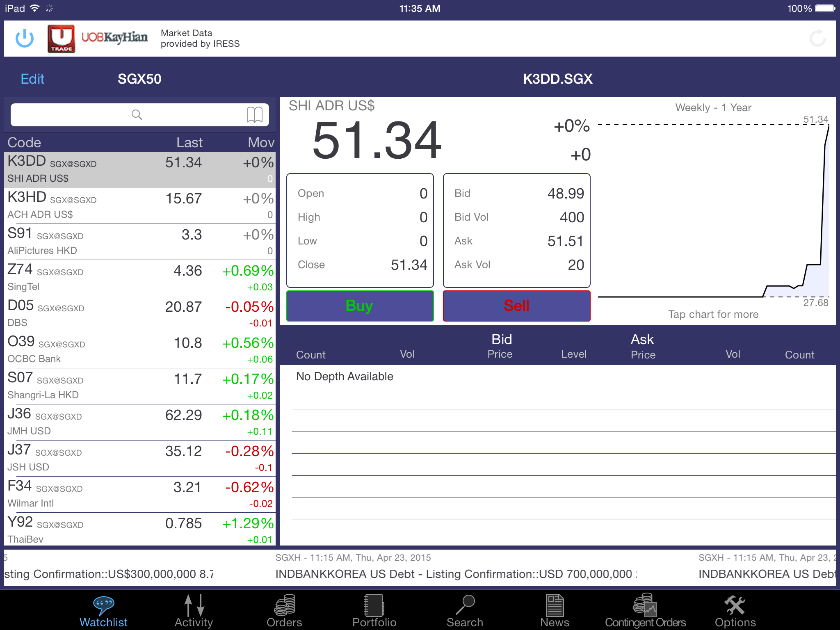Select the J36 JMH USD row
The width and height of the screenshot is (840, 630).
[140, 422]
